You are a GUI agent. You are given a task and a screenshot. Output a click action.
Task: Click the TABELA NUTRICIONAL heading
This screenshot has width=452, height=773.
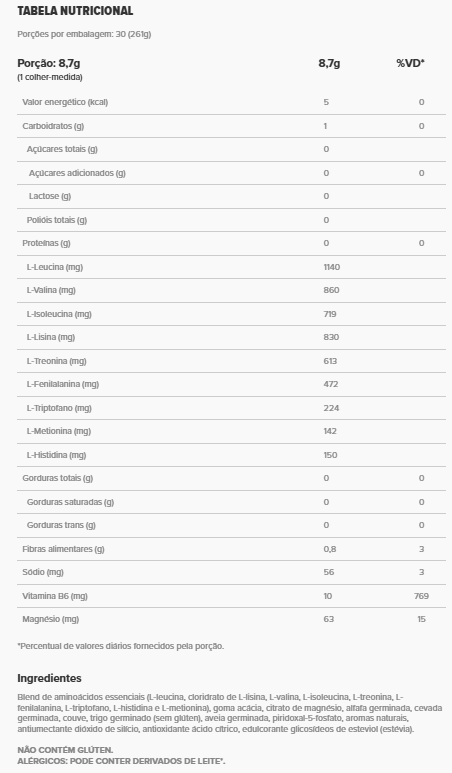click(x=75, y=10)
